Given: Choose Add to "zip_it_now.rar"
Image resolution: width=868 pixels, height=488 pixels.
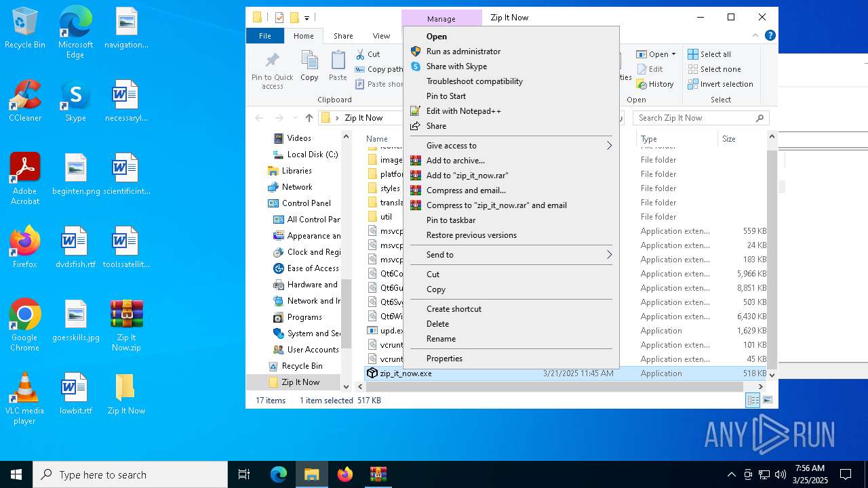Looking at the screenshot, I should [x=511, y=176].
